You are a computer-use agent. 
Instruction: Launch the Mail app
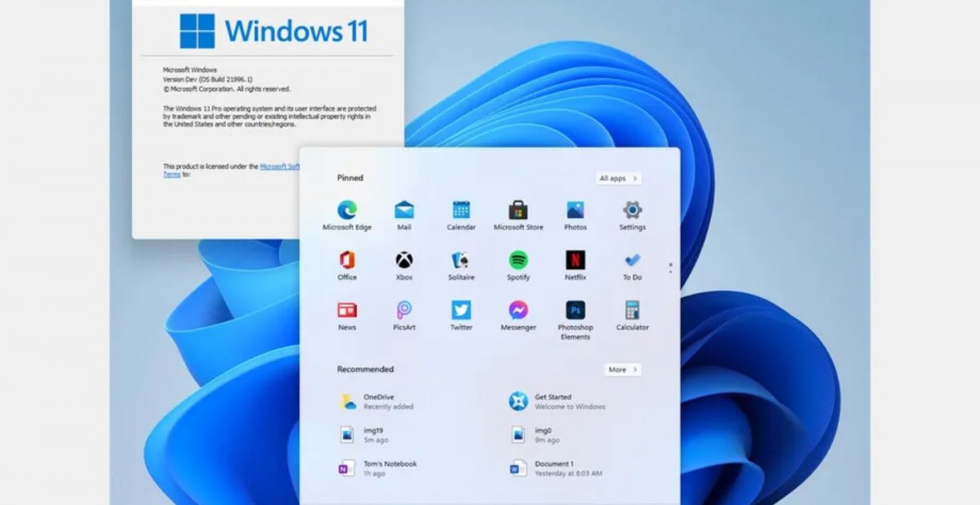(x=404, y=211)
